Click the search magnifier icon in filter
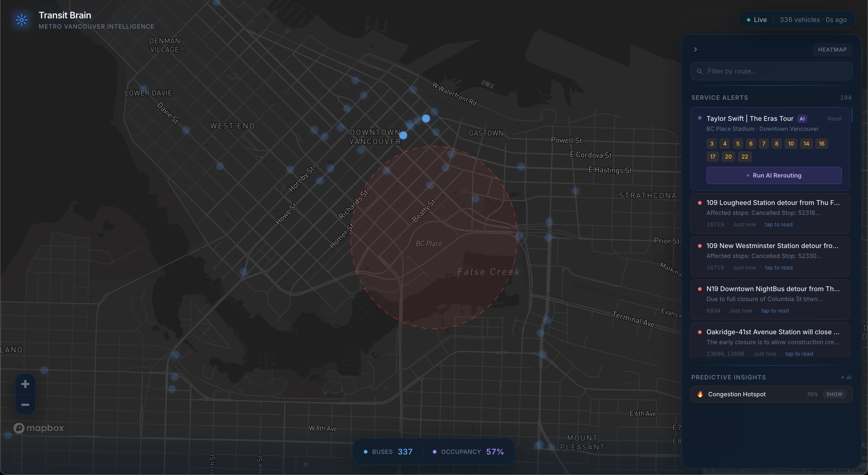The image size is (868, 475). [x=700, y=71]
